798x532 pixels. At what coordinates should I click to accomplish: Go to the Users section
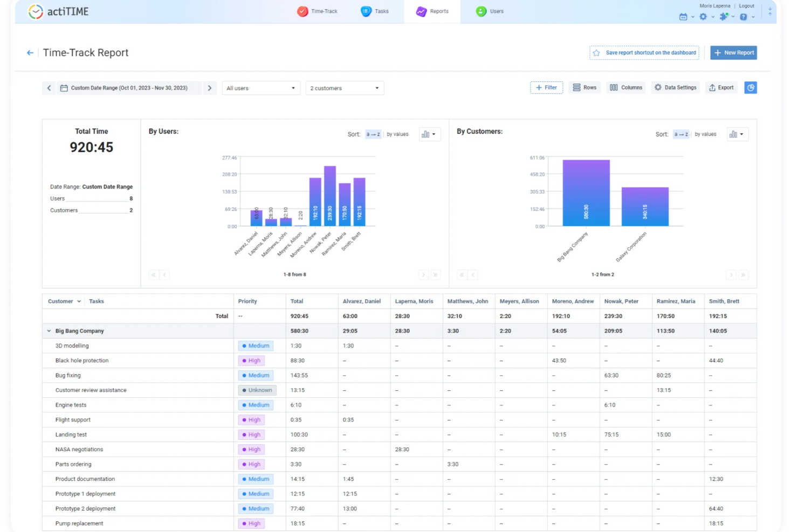[x=489, y=11]
